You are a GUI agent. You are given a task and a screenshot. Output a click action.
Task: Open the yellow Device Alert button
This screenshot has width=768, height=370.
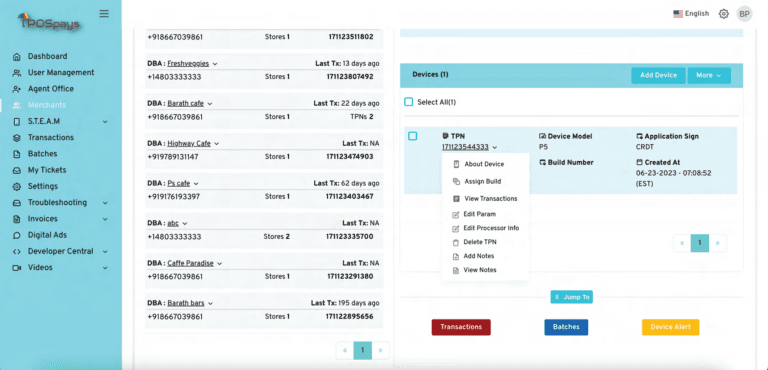click(x=670, y=327)
